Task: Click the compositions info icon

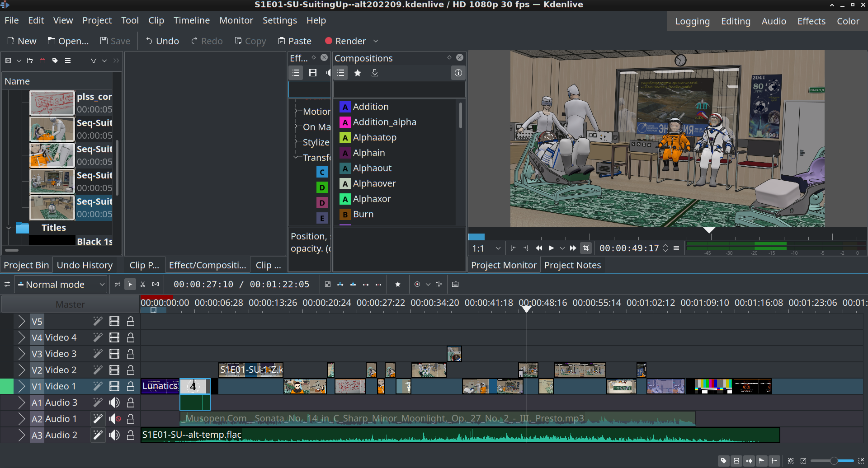Action: (x=458, y=73)
